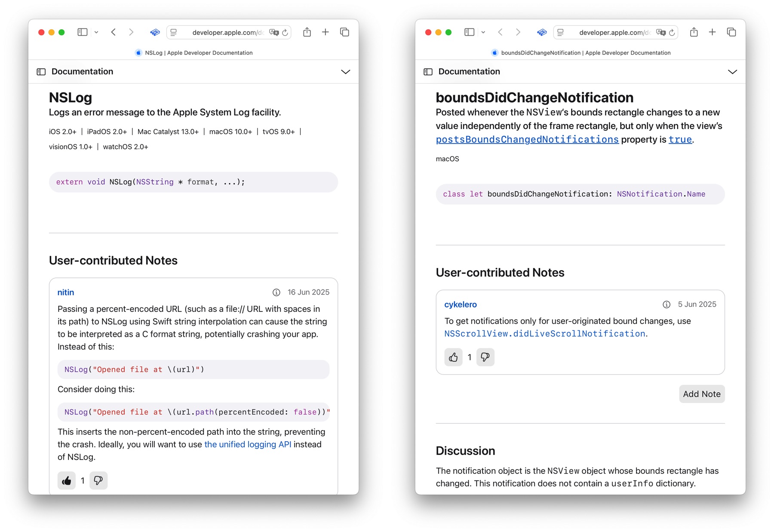Click NSString type in NSLog declaration

tap(155, 182)
